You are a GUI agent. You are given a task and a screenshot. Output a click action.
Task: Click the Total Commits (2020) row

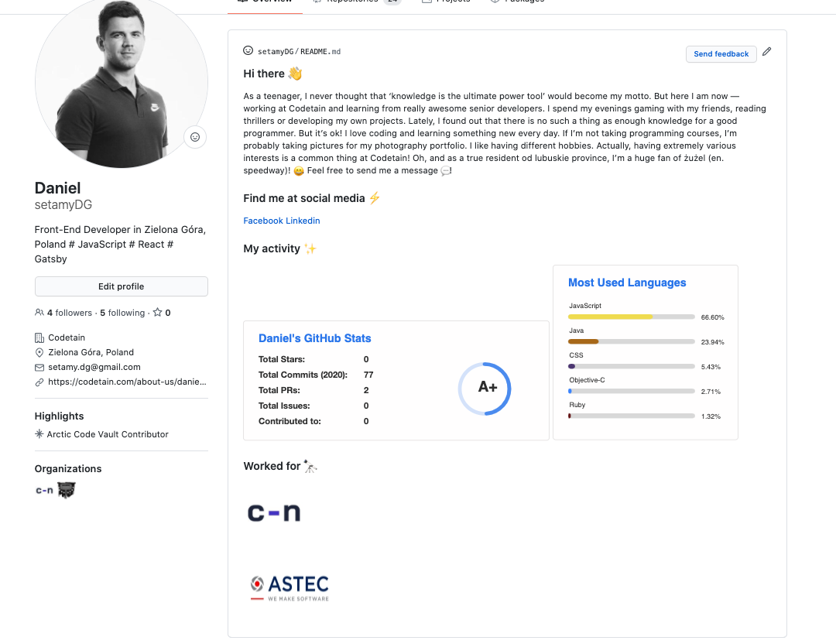[x=316, y=375]
